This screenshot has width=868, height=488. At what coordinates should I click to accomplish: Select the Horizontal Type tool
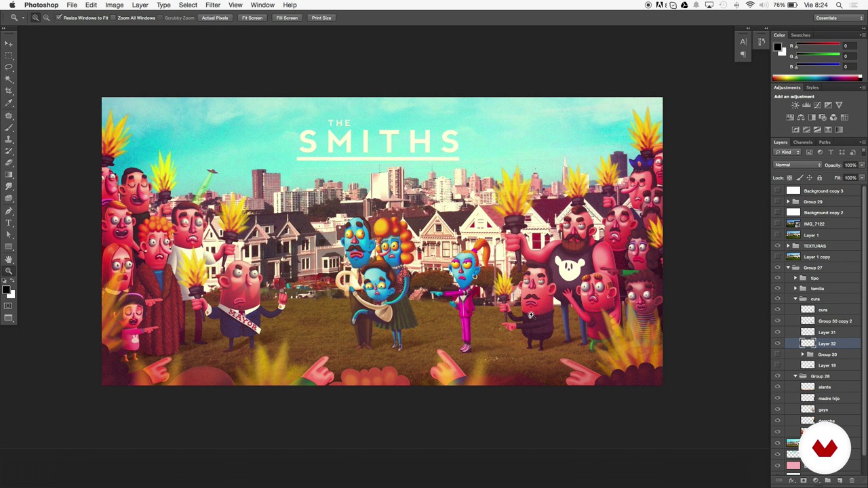(9, 222)
